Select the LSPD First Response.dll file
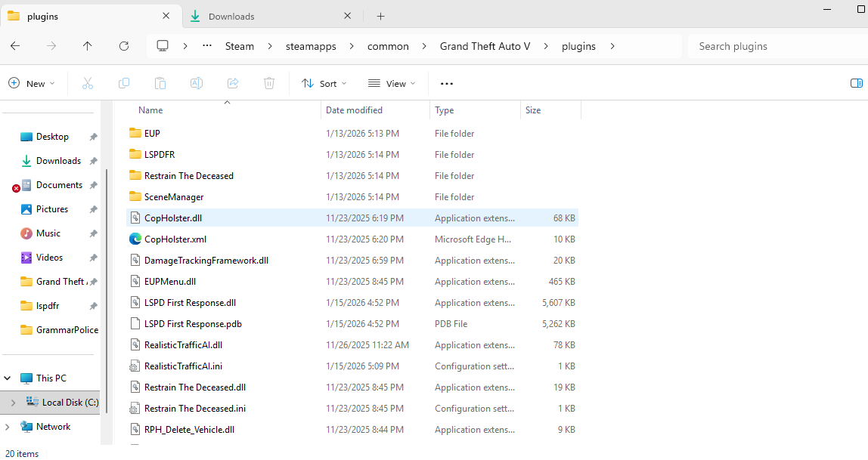Screen dimensions: 868x460 coord(190,303)
